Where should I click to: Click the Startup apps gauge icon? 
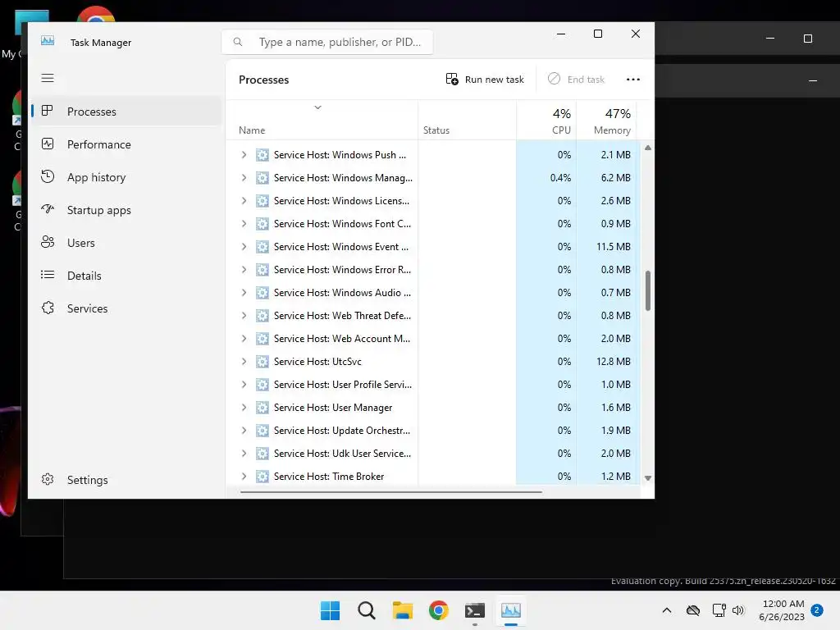[48, 209]
